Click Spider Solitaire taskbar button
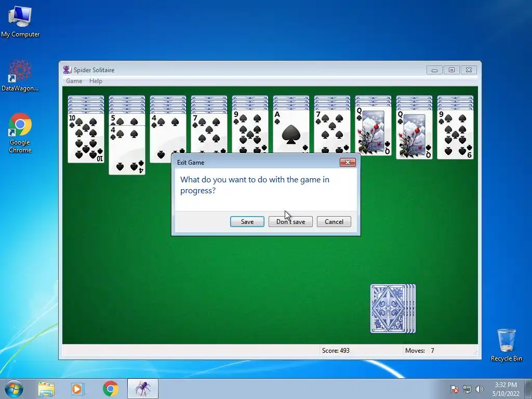Image resolution: width=532 pixels, height=399 pixels. (143, 389)
